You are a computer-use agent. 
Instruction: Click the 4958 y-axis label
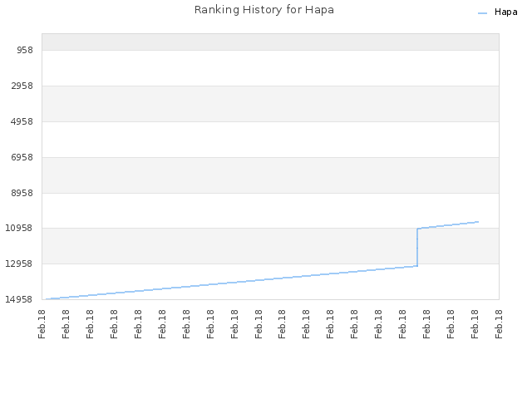pos(22,121)
